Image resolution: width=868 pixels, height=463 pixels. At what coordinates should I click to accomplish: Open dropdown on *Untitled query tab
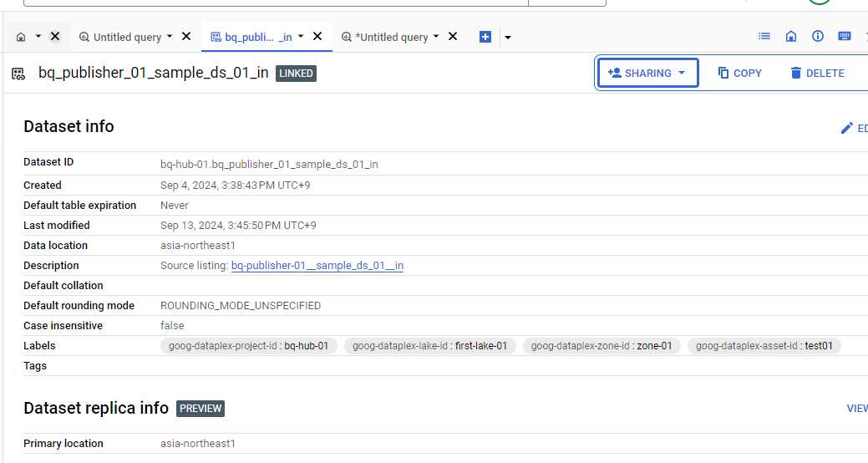[435, 37]
